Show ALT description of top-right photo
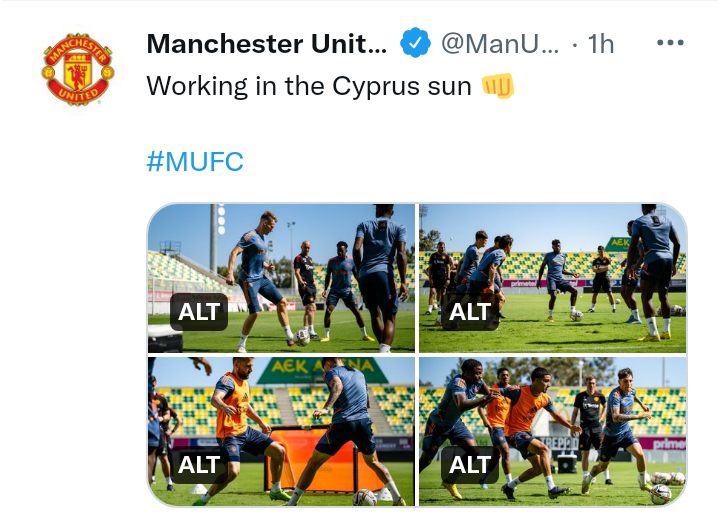 pos(469,312)
